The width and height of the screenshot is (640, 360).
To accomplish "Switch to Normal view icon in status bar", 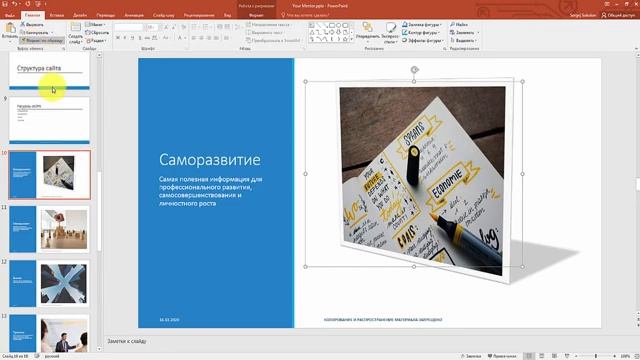I will click(x=529, y=356).
